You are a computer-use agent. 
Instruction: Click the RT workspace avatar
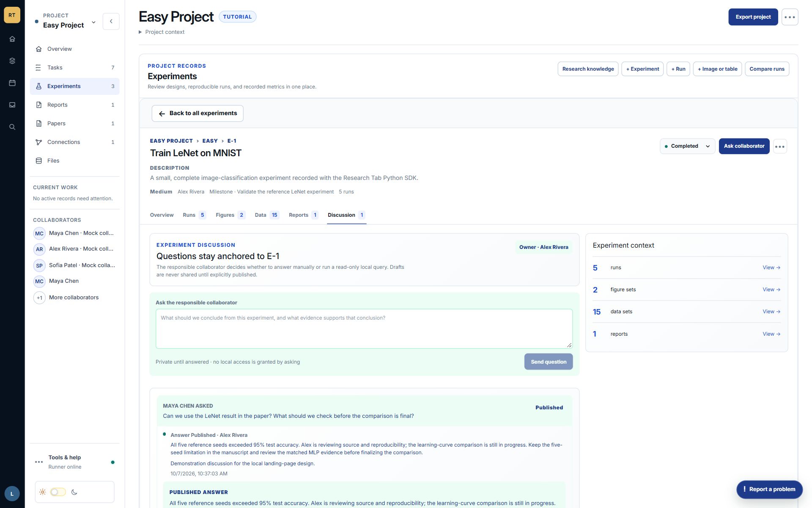click(12, 15)
